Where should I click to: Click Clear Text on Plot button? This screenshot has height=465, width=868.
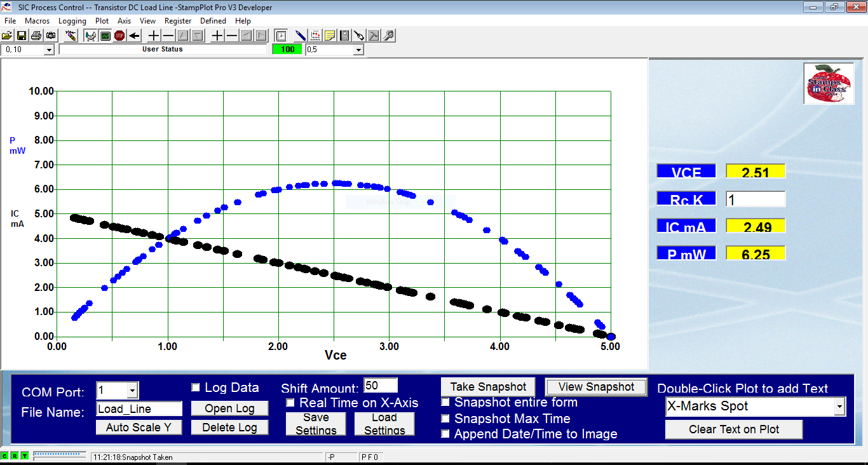(x=734, y=429)
